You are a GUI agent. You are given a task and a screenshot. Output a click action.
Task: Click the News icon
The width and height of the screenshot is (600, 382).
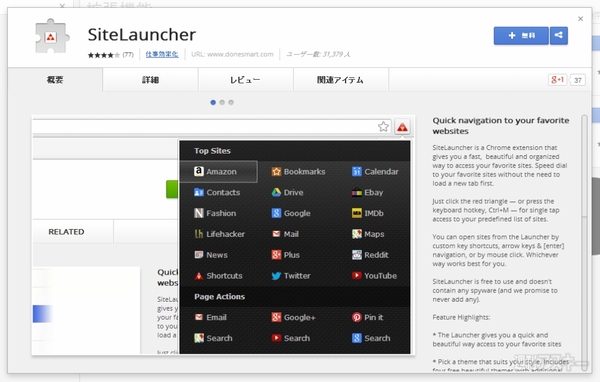199,255
